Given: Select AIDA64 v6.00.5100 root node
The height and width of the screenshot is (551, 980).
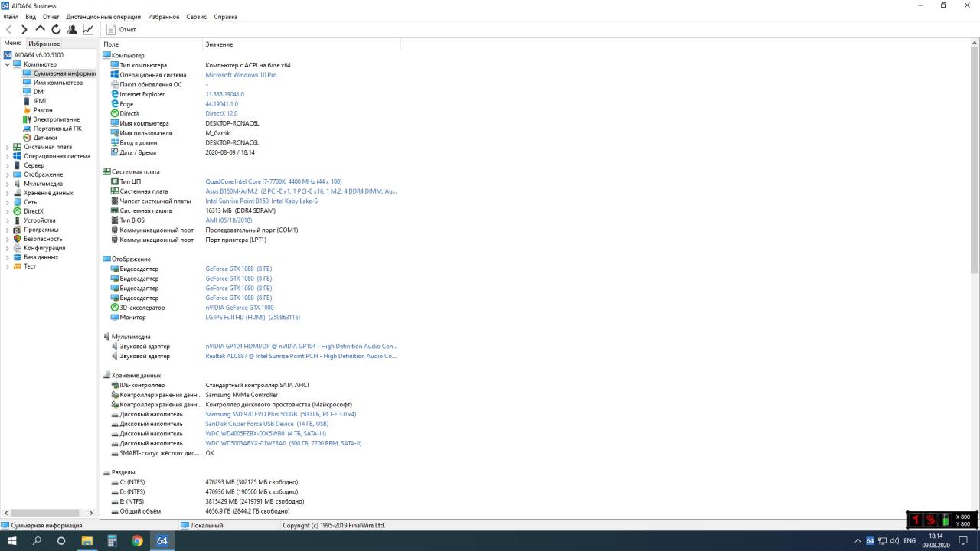Looking at the screenshot, I should (x=38, y=55).
